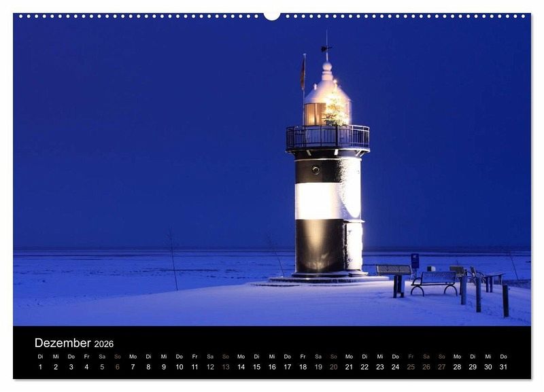This screenshot has height=392, width=544.
Task: Select day 6 in the date row
Action: tap(117, 367)
